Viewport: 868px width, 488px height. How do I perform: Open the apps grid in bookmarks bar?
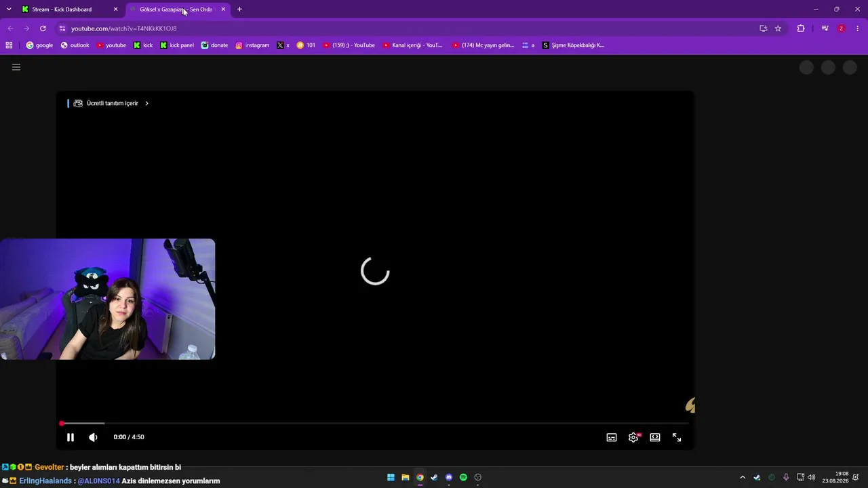(x=9, y=45)
